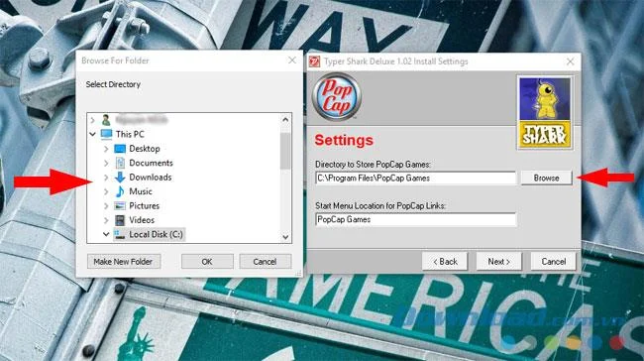Click the Typer Shark game thumbnail
The height and width of the screenshot is (361, 644).
click(x=545, y=113)
